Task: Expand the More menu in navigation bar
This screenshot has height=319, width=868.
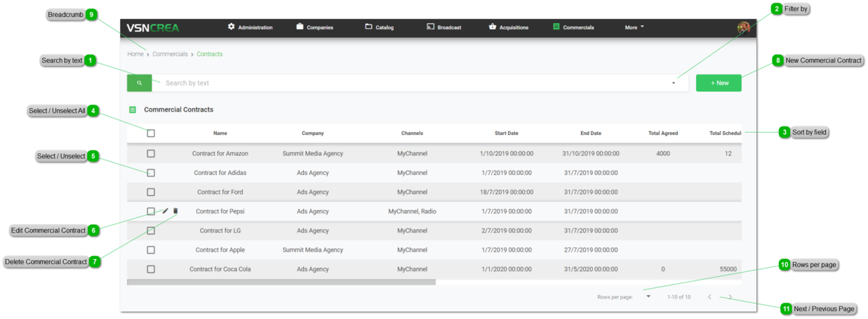Action: (634, 27)
